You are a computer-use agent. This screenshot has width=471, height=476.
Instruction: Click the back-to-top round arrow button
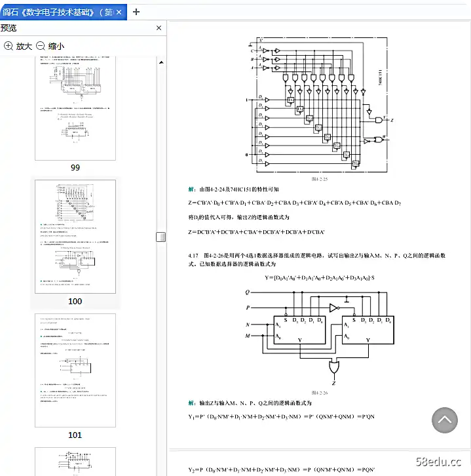[444, 420]
